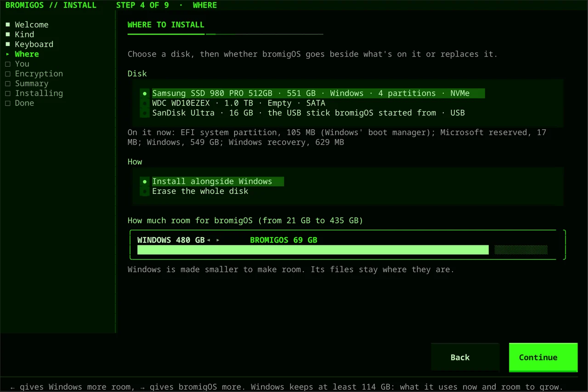
Task: Select the Samsung SSD 980 PRO disk
Action: (312, 93)
